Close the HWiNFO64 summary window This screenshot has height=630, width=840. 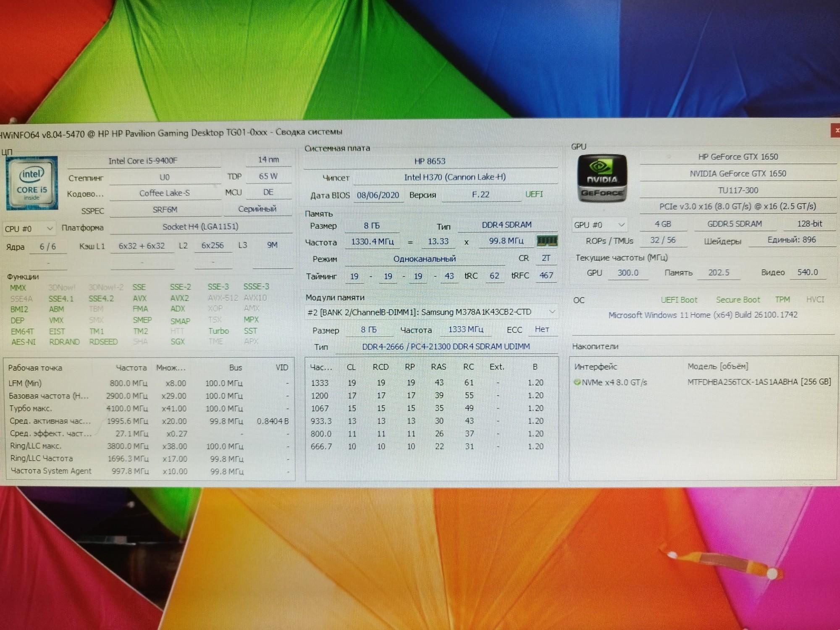pos(836,130)
